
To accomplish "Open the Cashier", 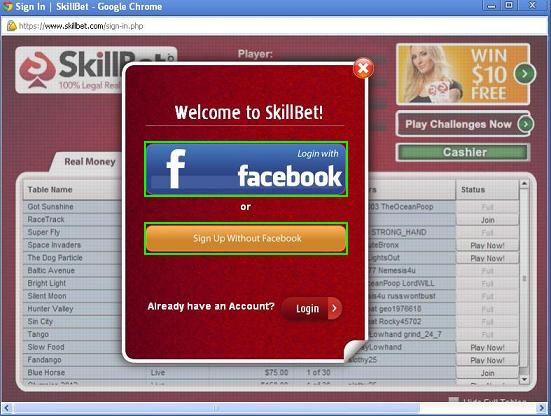I will 463,152.
